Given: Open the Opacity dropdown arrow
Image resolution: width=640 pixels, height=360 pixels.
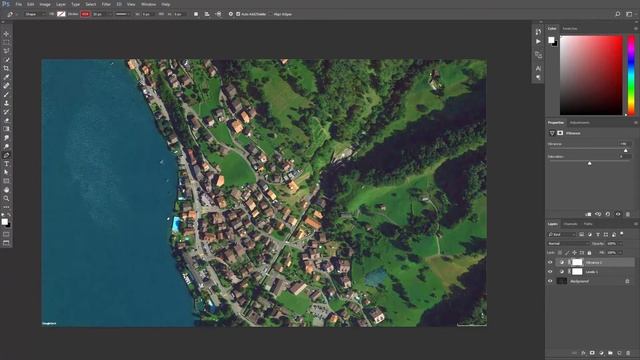Looking at the screenshot, I should point(621,244).
